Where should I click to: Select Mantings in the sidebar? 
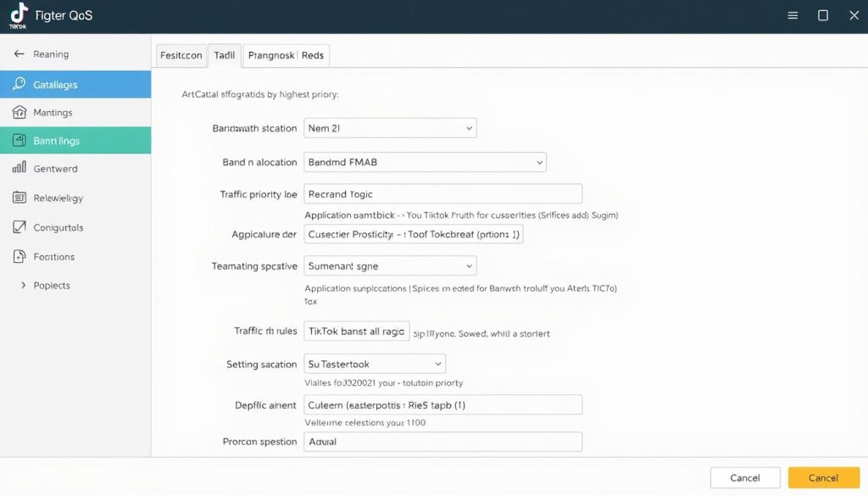pos(75,113)
